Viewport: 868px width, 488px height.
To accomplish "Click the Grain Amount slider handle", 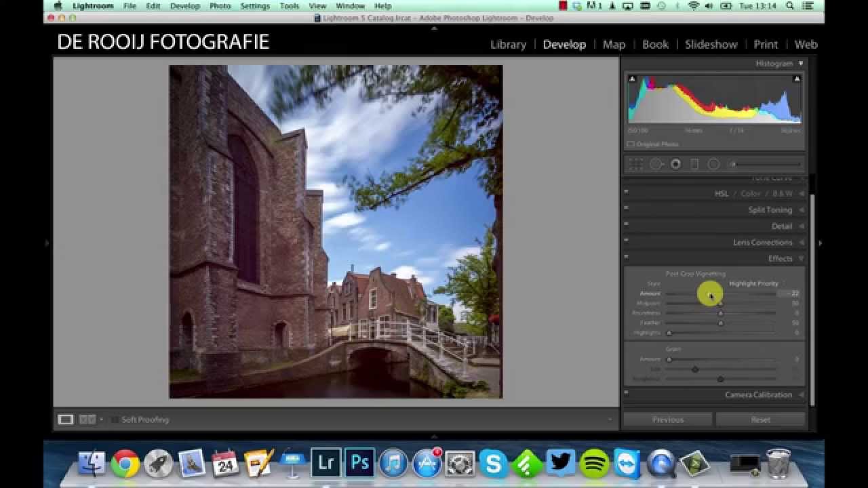I will 669,359.
